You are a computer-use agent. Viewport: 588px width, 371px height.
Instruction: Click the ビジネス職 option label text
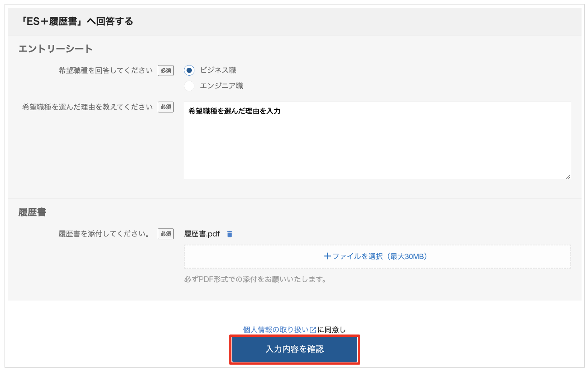pyautogui.click(x=218, y=70)
